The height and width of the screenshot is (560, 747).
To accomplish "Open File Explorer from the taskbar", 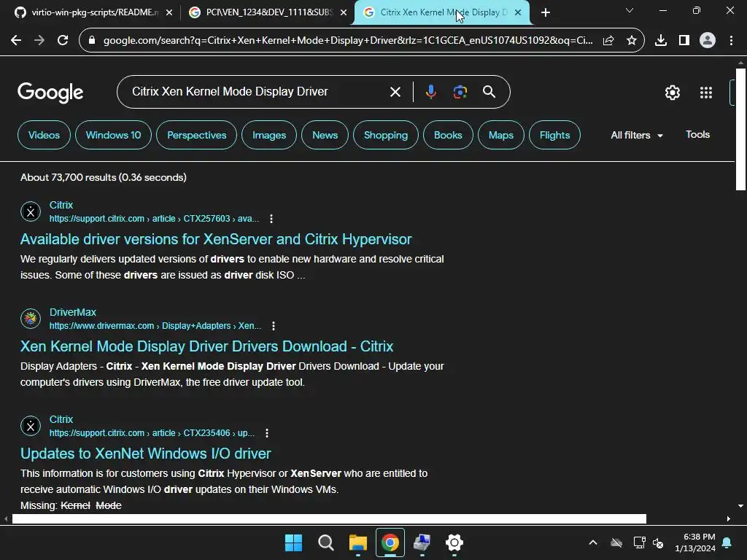I will (x=357, y=542).
